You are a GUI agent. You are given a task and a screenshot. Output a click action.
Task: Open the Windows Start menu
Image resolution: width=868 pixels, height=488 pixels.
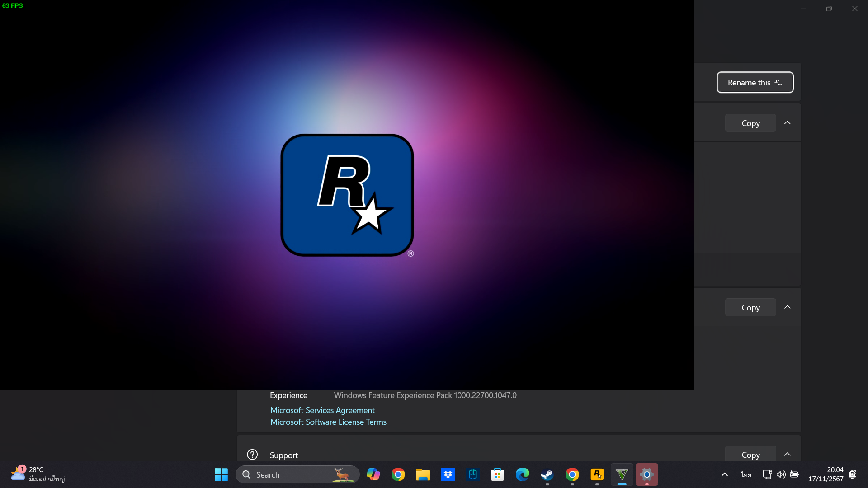[221, 474]
